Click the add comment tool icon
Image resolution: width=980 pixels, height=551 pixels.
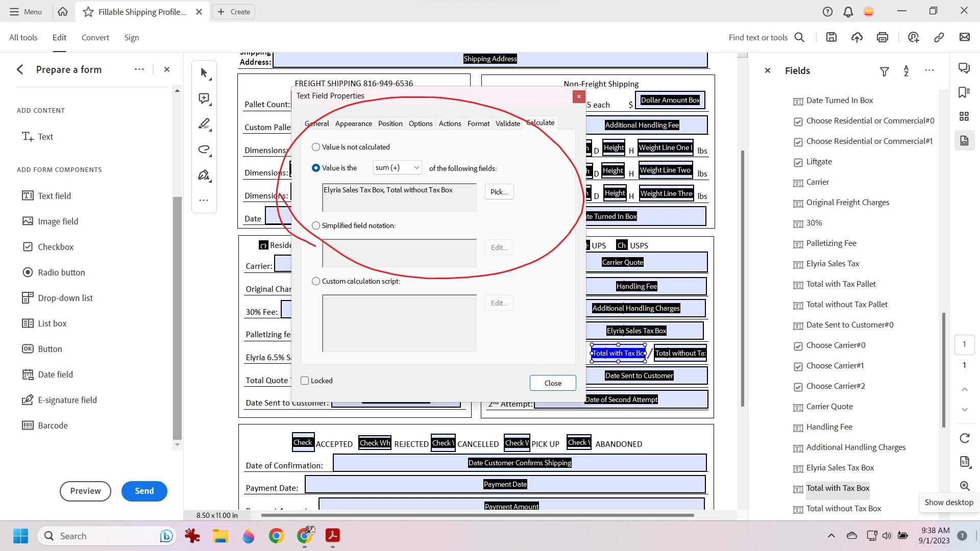[x=204, y=98]
